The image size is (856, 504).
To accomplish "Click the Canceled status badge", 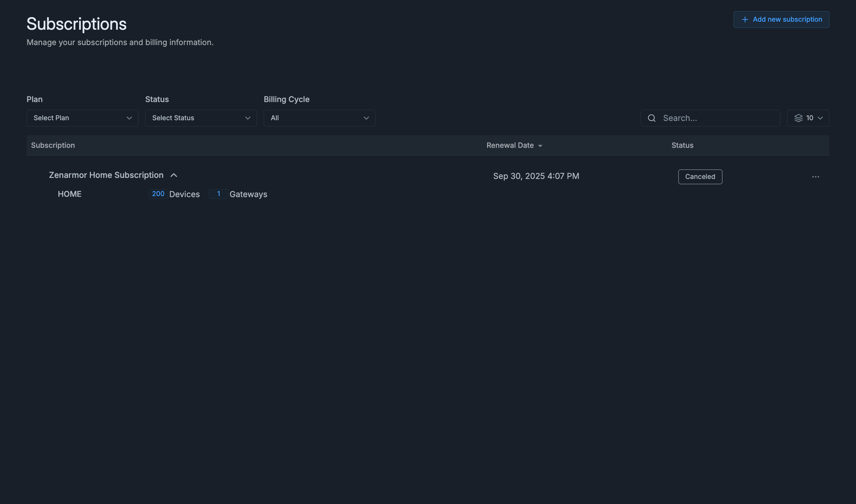I will (x=700, y=177).
